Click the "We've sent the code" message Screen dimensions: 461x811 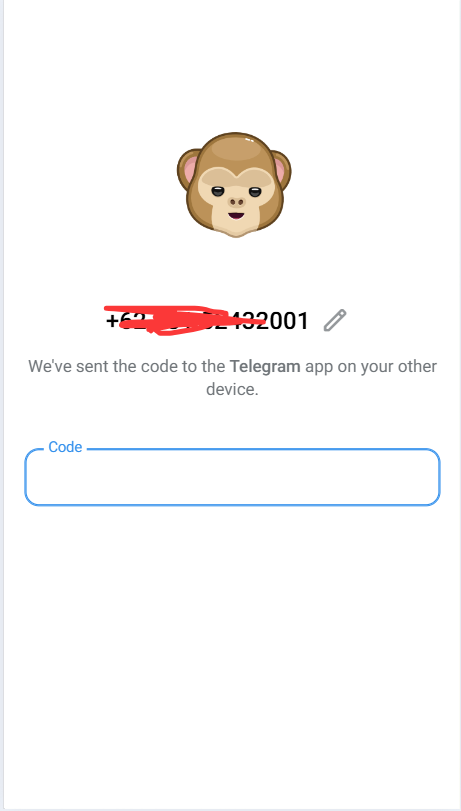pos(232,378)
